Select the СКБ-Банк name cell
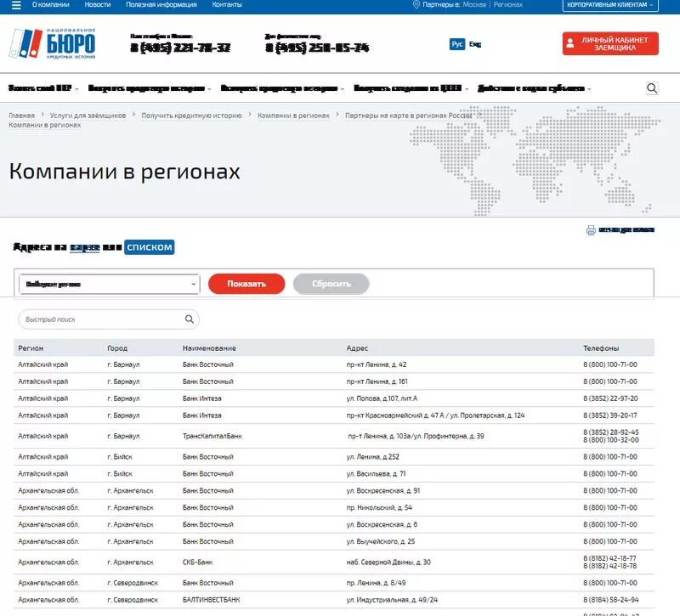The height and width of the screenshot is (616, 680). click(x=197, y=562)
